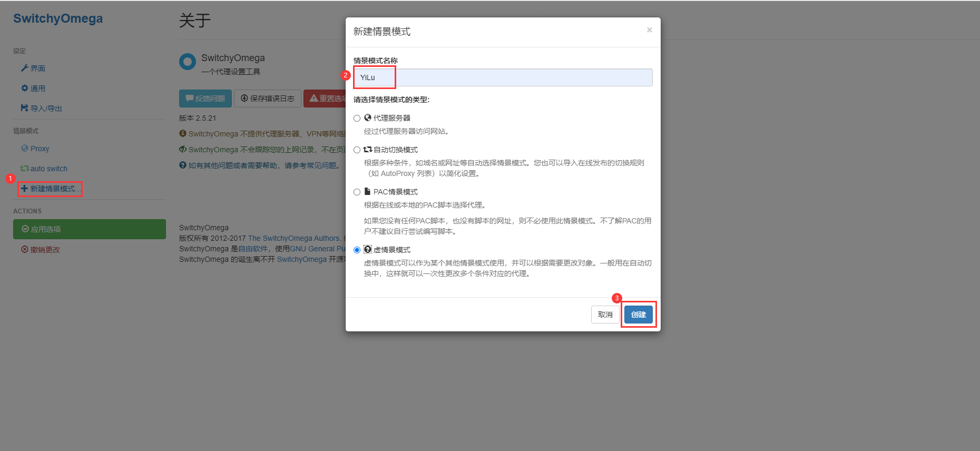The width and height of the screenshot is (980, 451).
Task: Click the 情景模式名称 input field
Action: tap(503, 77)
